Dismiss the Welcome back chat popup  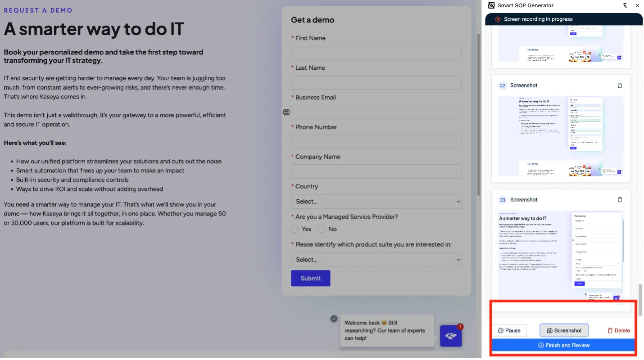tap(334, 319)
